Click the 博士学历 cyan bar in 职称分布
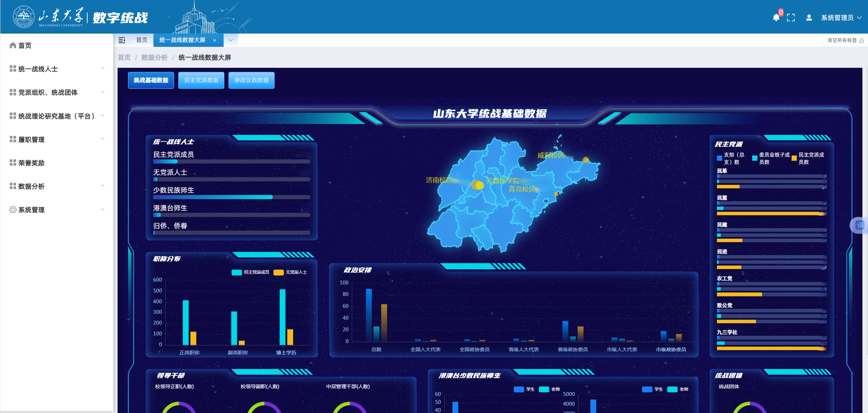 (282, 317)
